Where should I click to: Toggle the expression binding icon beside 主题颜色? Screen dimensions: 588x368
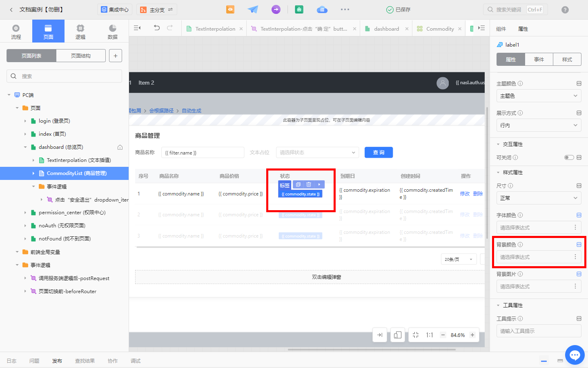pyautogui.click(x=579, y=83)
